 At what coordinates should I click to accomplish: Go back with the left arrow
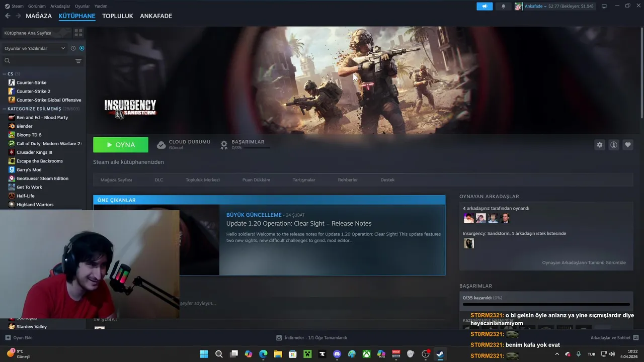8,16
